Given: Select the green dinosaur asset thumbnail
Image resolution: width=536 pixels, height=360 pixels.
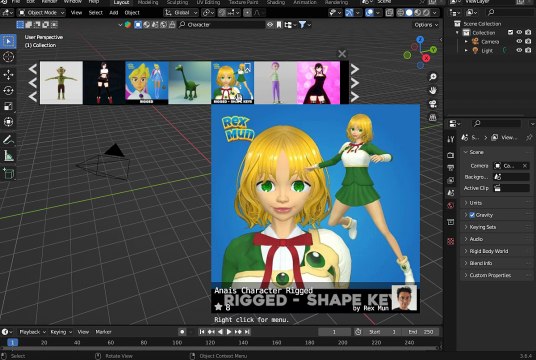Looking at the screenshot, I should click(x=189, y=82).
